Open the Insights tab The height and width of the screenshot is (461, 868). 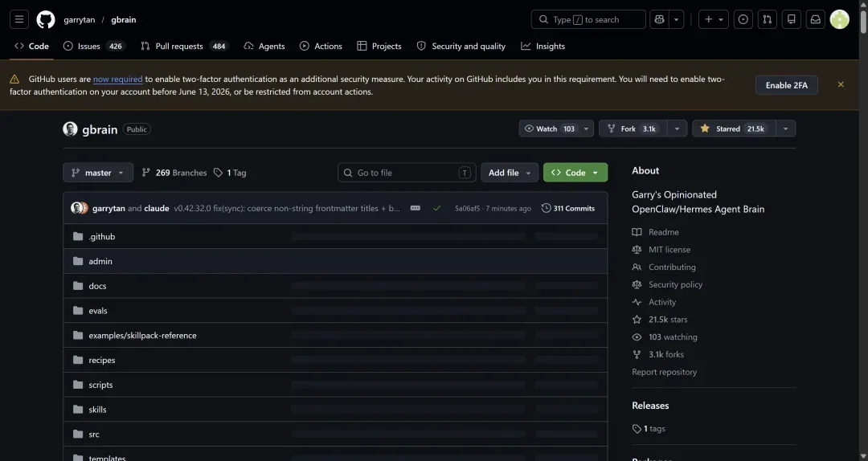[543, 46]
